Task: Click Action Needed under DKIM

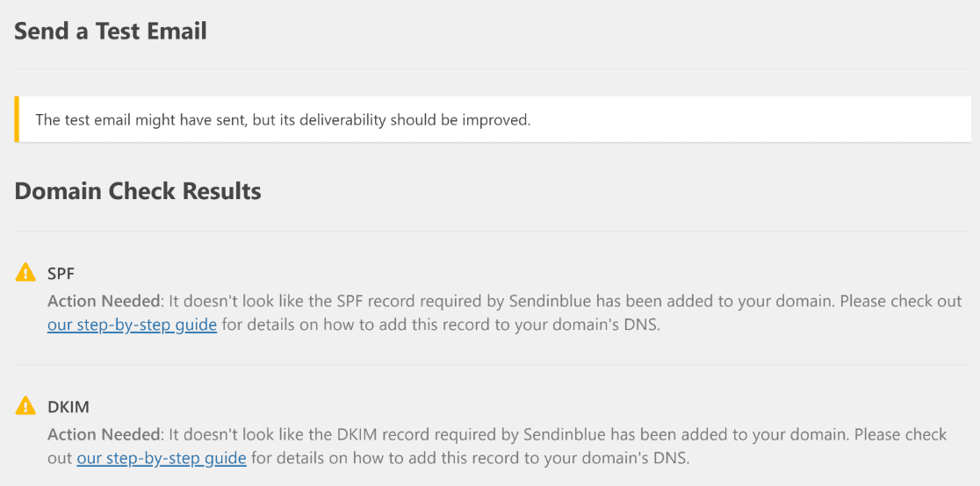Action: tap(104, 434)
